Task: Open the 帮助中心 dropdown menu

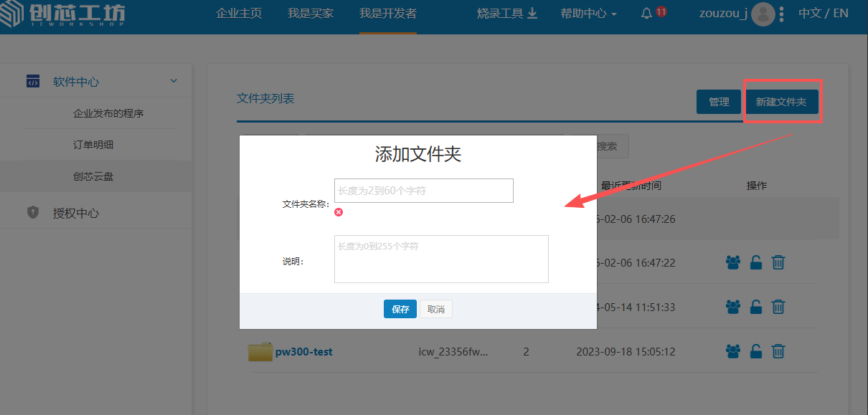Action: 588,14
